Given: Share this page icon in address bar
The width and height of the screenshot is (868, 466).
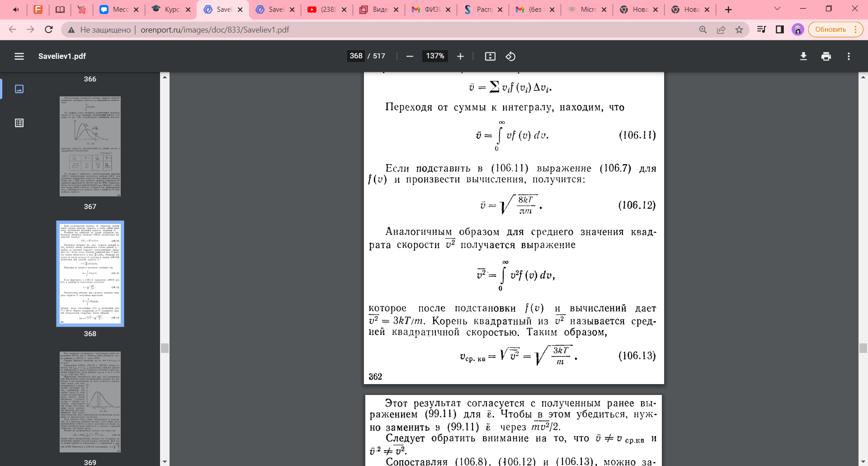Looking at the screenshot, I should (x=721, y=29).
